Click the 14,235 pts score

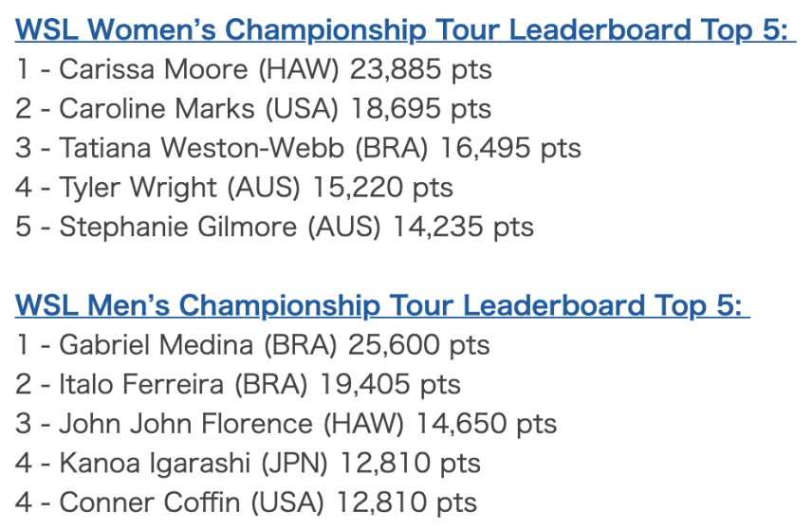(x=464, y=227)
